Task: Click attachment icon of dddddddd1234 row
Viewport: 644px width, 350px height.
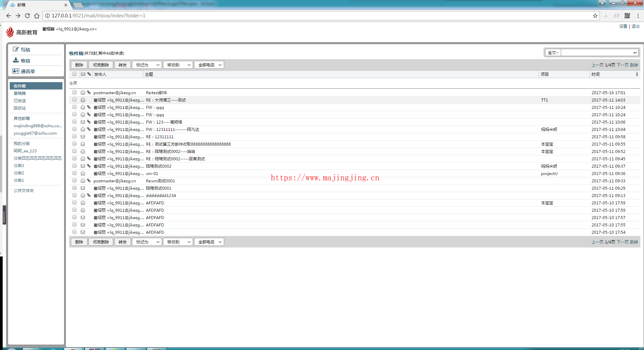Action: [89, 195]
